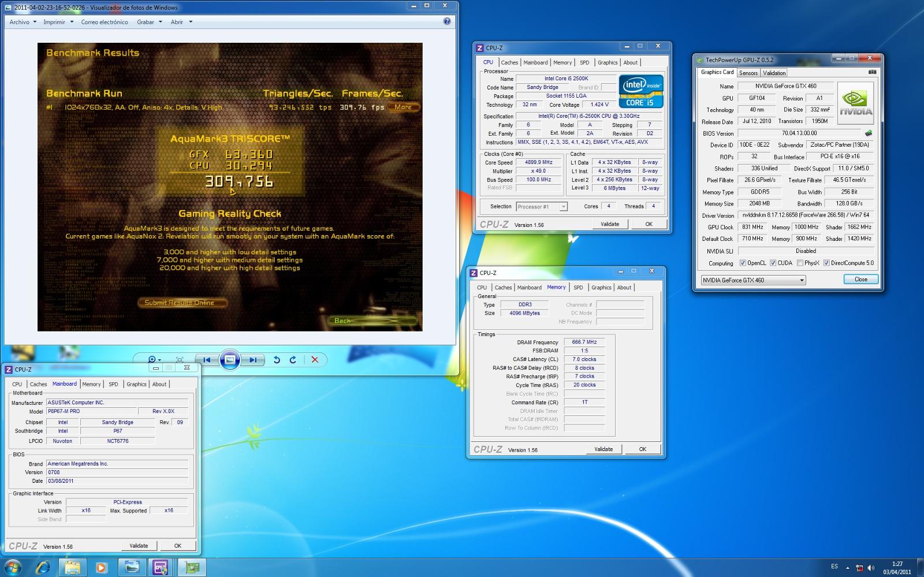Image resolution: width=924 pixels, height=577 pixels.
Task: Switch to the Photo Viewer taskbar button
Action: (x=132, y=568)
